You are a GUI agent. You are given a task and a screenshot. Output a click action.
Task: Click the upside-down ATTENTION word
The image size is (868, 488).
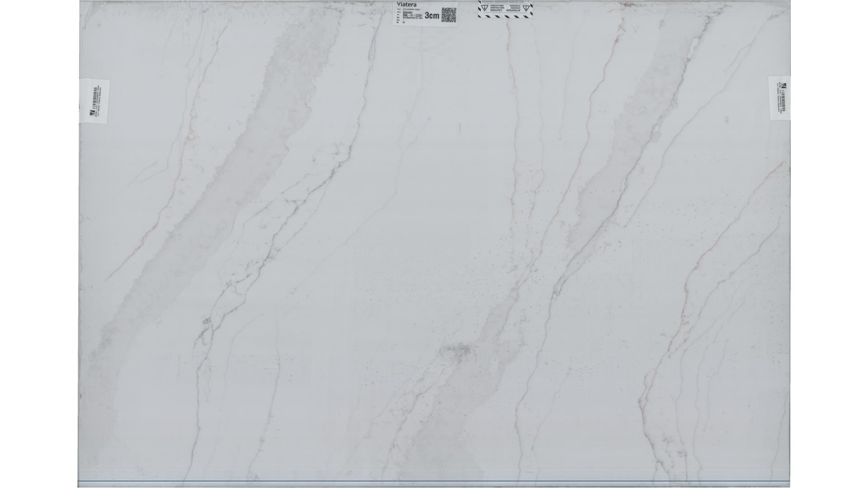513,10
